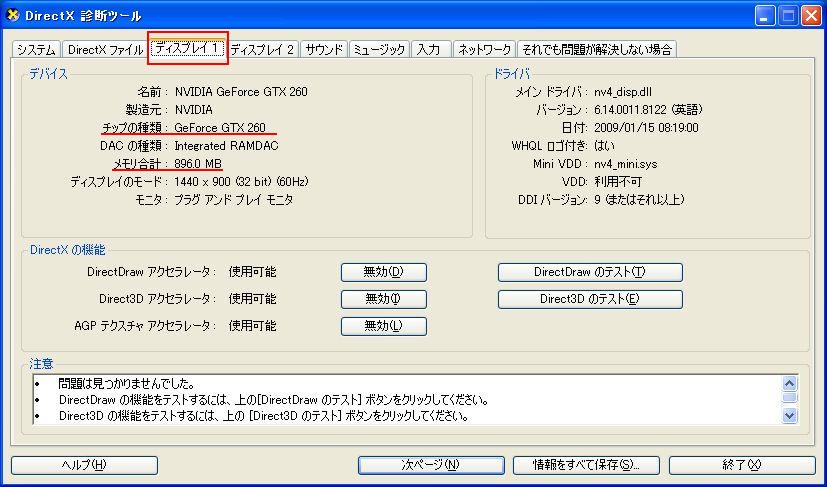Open the ネットワーク tab
Screen dimensions: 827x487
484,50
